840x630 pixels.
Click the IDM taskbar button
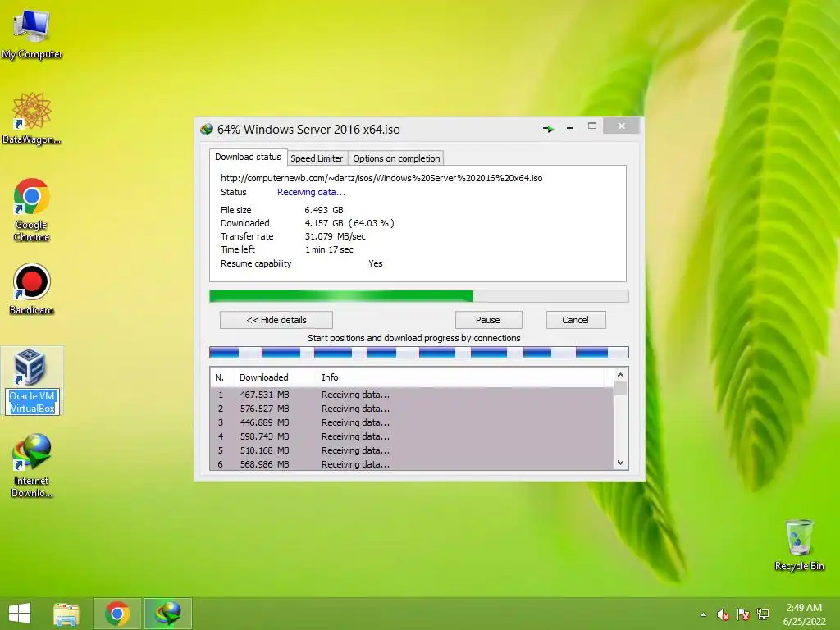point(167,614)
